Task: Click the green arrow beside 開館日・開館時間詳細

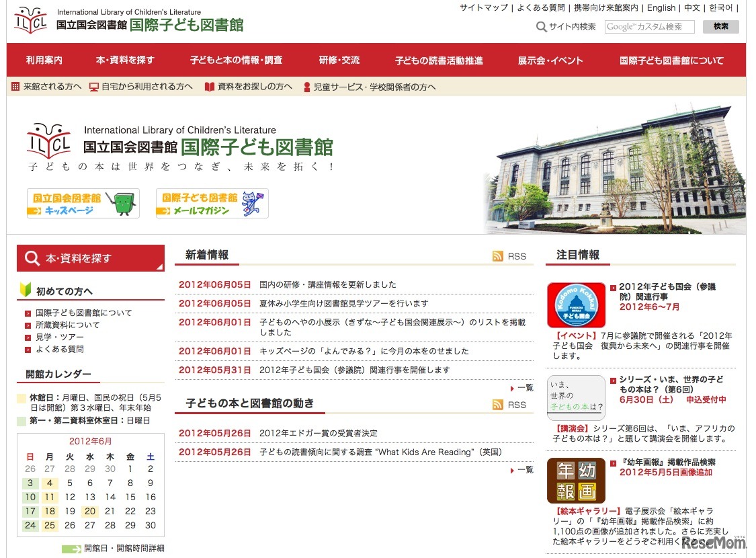Action: point(71,549)
